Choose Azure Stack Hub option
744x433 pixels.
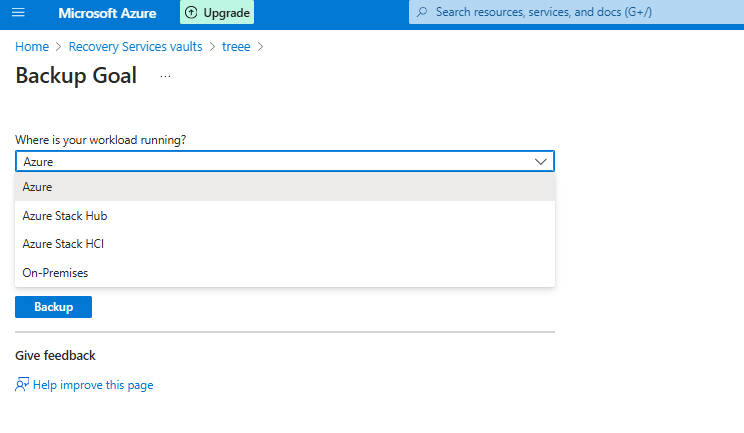click(x=65, y=216)
